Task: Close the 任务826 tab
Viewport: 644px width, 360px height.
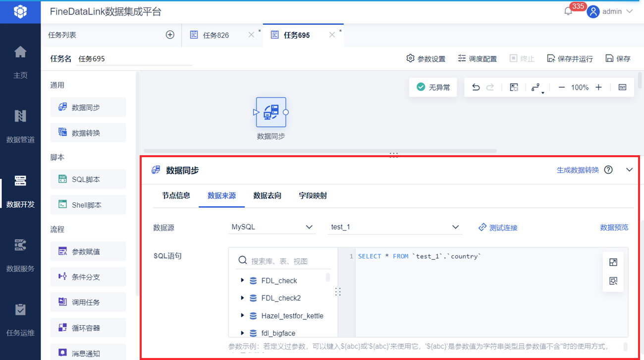Action: click(251, 35)
